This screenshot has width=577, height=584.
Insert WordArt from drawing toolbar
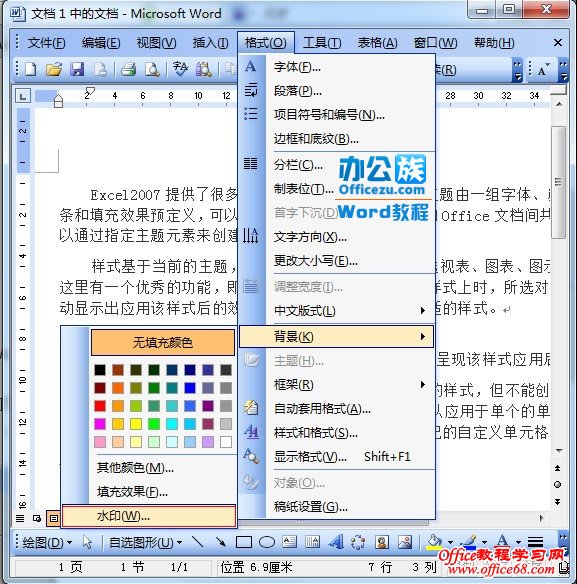coord(336,542)
